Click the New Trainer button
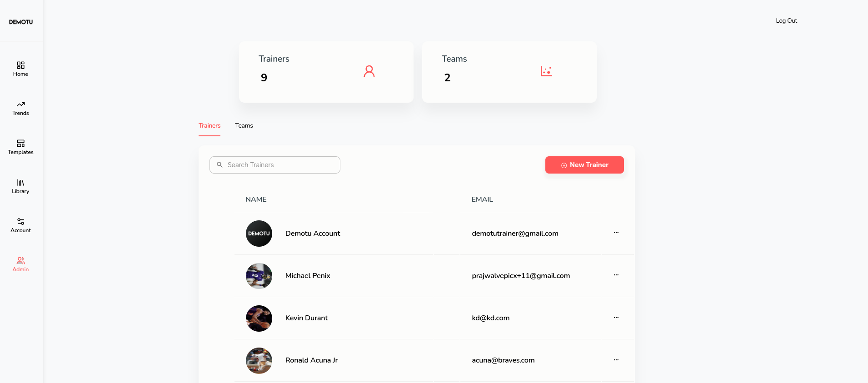868x383 pixels. click(x=584, y=164)
